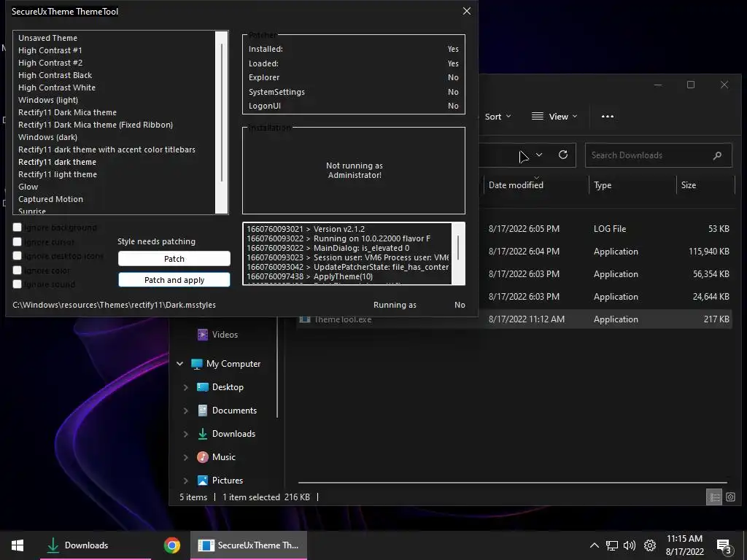Open Windows Start menu
The height and width of the screenshot is (560, 747).
tap(18, 545)
